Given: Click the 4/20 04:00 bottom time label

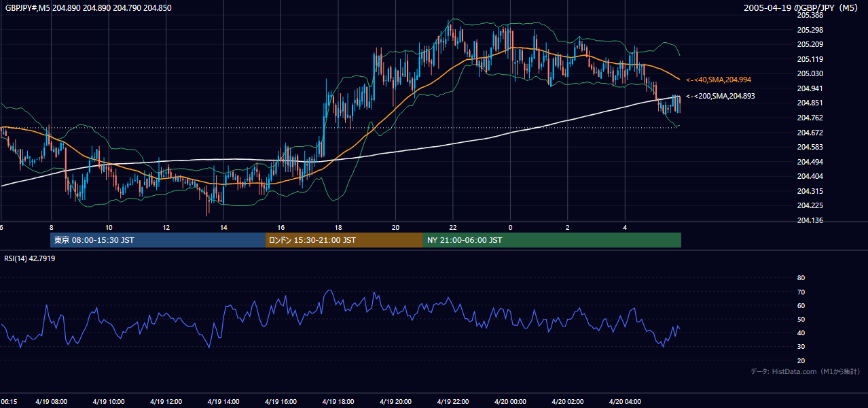Looking at the screenshot, I should pyautogui.click(x=625, y=402).
